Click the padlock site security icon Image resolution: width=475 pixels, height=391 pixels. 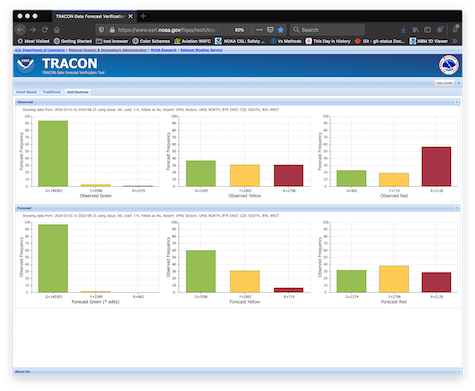(x=112, y=30)
